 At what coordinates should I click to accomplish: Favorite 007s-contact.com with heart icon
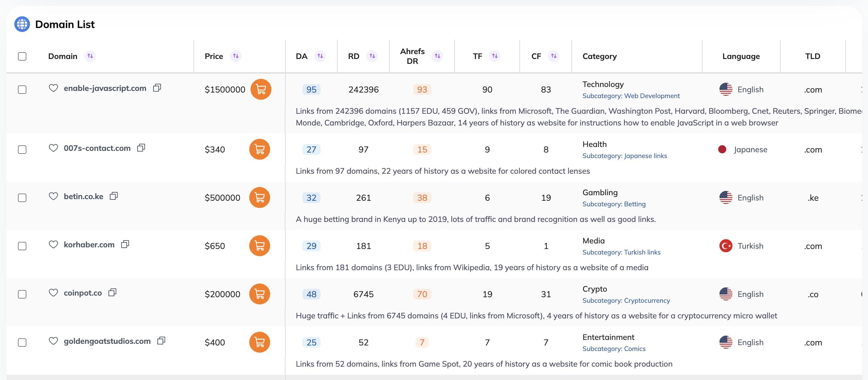(x=53, y=148)
